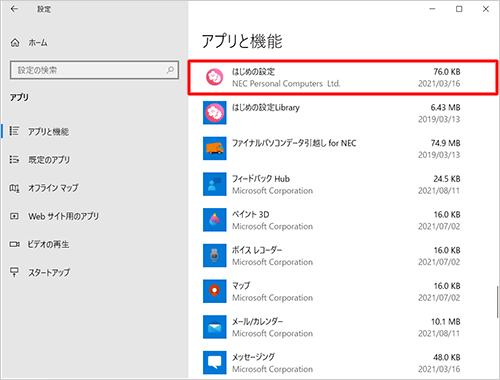Maximize the 設定 window

(459, 9)
